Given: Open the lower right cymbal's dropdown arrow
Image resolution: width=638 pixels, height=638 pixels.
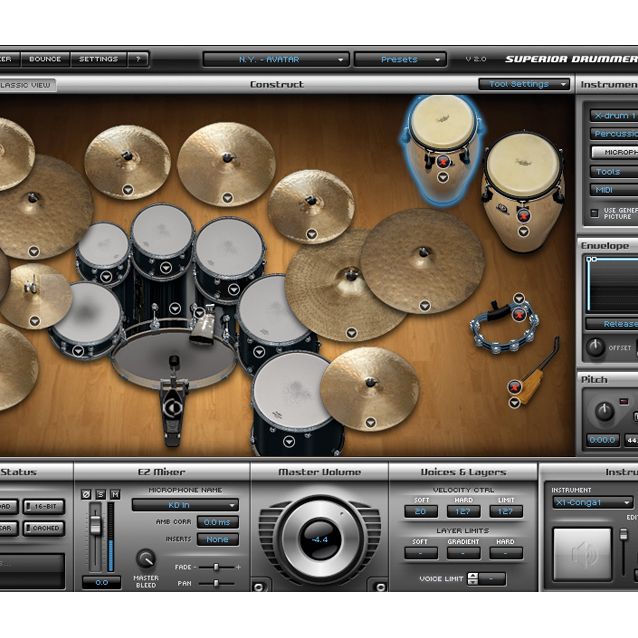Looking at the screenshot, I should pos(370,423).
